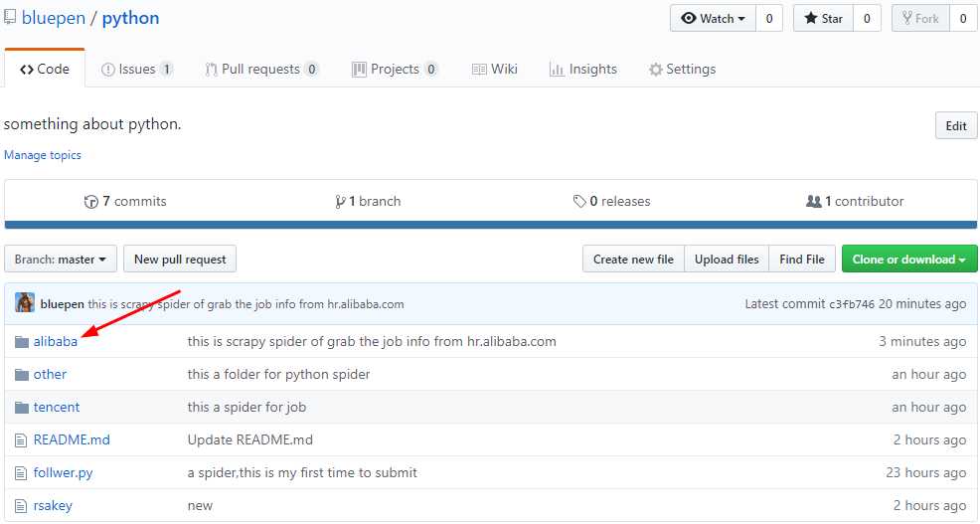The height and width of the screenshot is (524, 980).
Task: Click the Fork button
Action: pyautogui.click(x=920, y=18)
